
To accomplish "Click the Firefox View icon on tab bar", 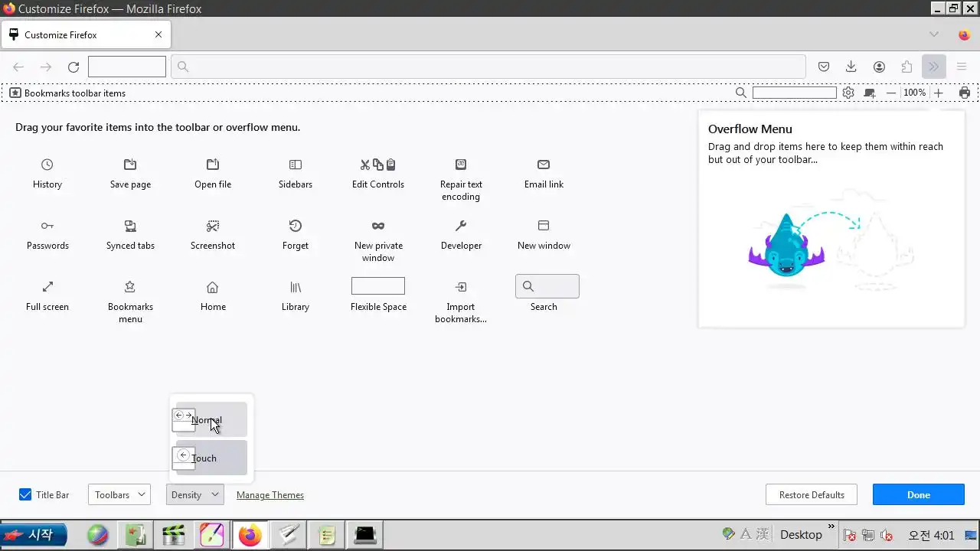I will (965, 34).
